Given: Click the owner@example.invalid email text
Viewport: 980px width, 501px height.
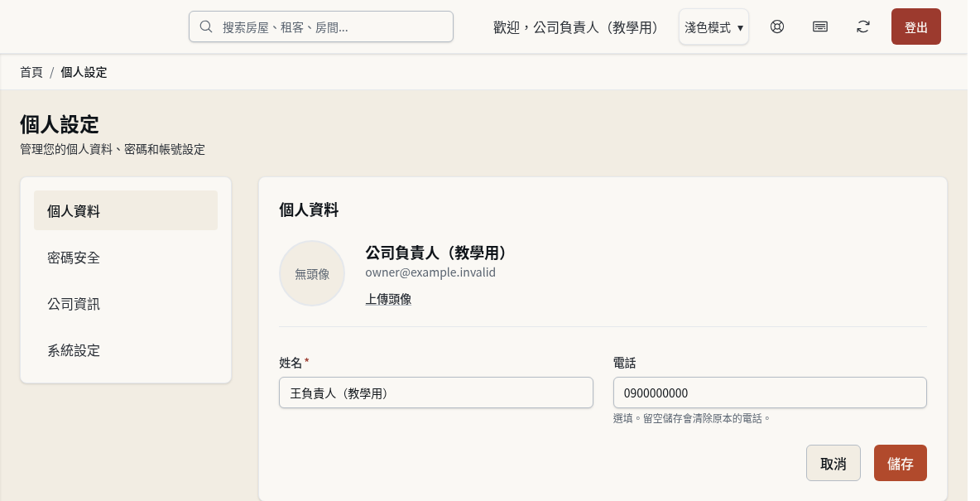Looking at the screenshot, I should [x=430, y=272].
